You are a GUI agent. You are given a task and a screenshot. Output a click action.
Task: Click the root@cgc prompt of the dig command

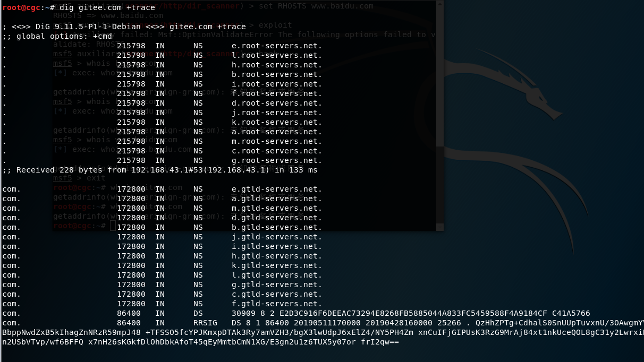pos(28,7)
